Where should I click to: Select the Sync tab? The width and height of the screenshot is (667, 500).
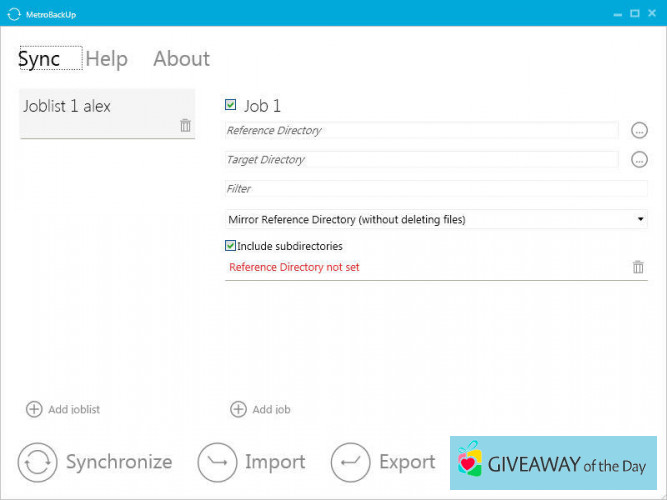pyautogui.click(x=40, y=59)
